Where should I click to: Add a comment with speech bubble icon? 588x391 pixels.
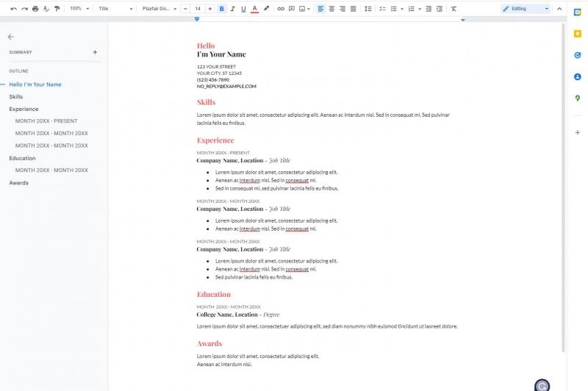tap(292, 9)
